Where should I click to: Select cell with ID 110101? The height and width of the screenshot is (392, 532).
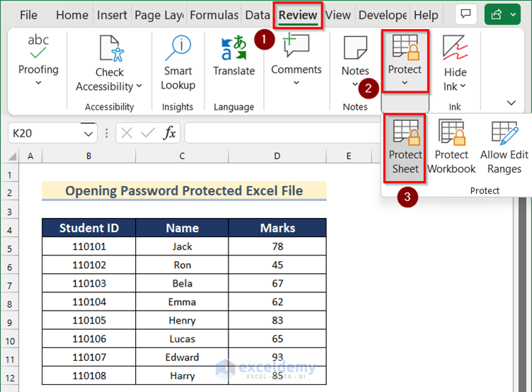point(88,246)
